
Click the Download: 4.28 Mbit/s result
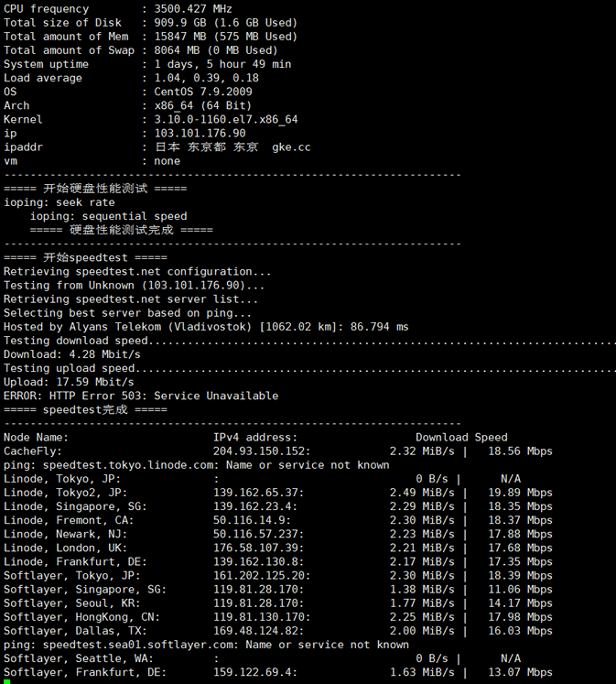[72, 354]
